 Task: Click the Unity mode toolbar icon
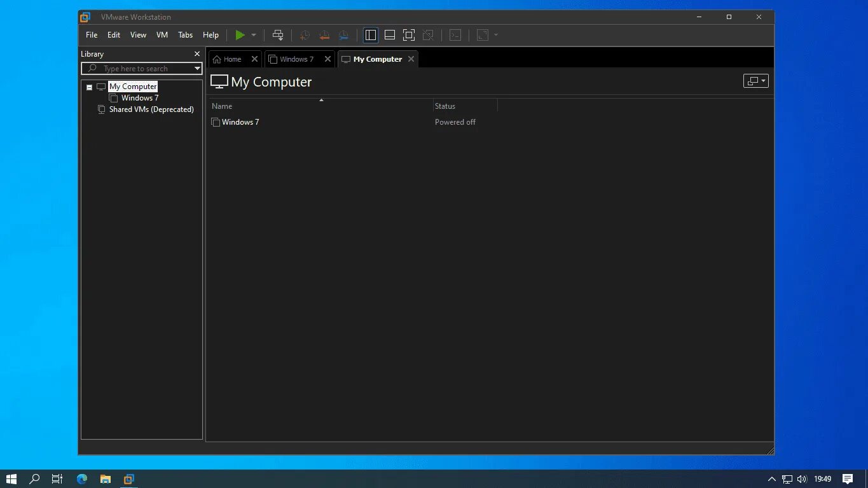428,35
